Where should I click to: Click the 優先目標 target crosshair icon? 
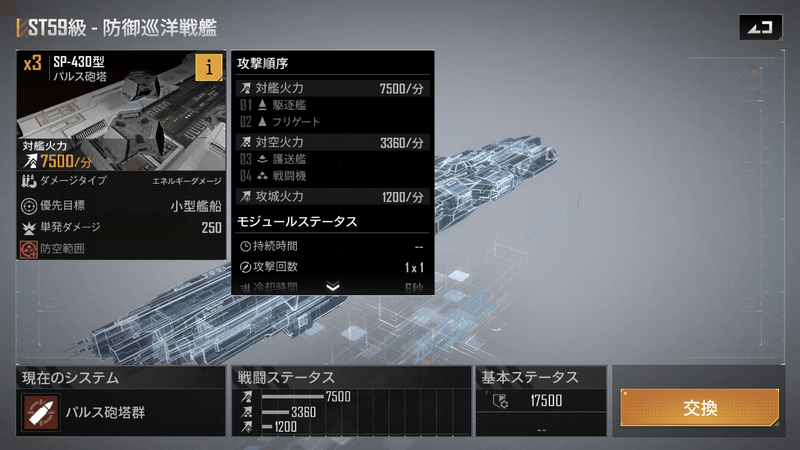pyautogui.click(x=29, y=206)
